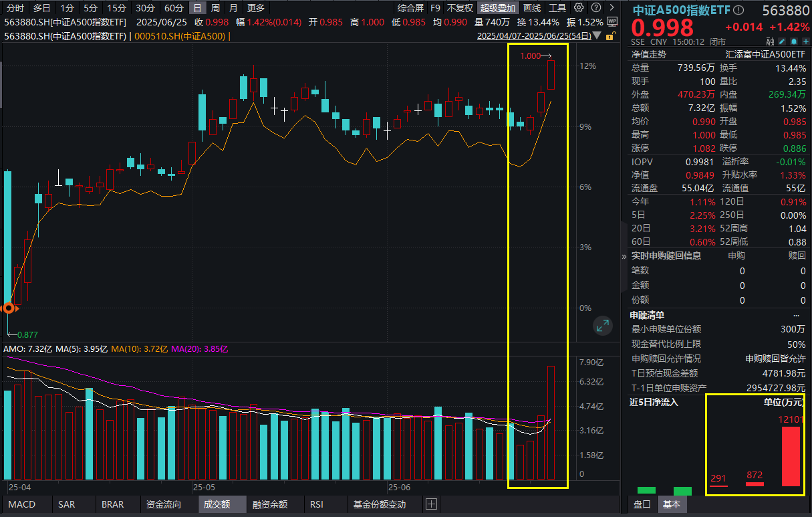
Task: Open the date range dropdown arrow
Action: pyautogui.click(x=596, y=35)
